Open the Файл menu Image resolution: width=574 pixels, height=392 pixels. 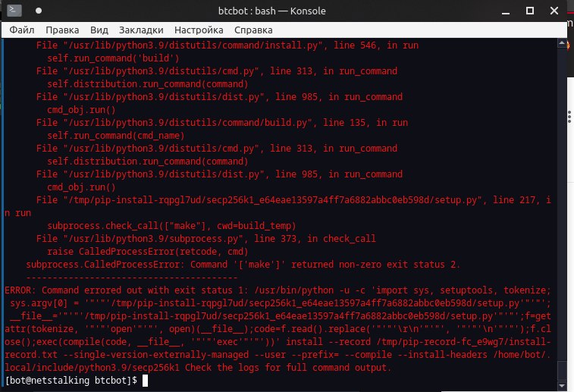tap(21, 30)
